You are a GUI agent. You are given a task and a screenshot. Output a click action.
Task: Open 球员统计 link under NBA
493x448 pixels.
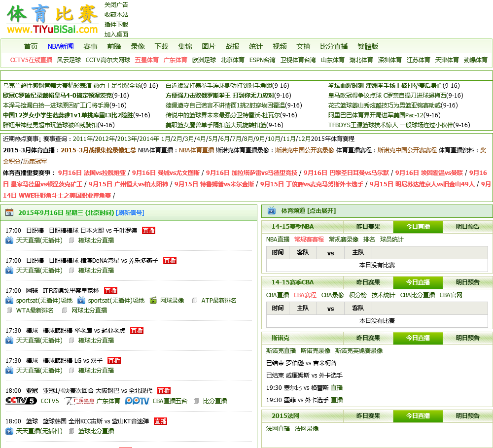(x=392, y=240)
